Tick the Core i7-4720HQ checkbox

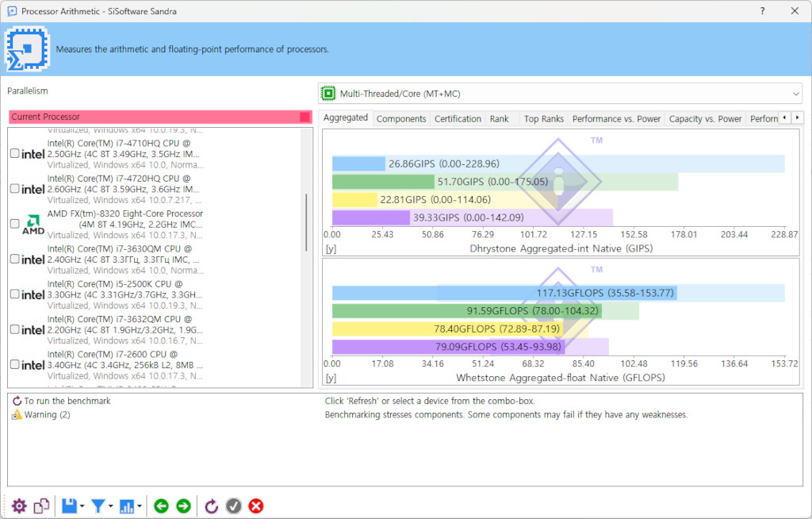coord(14,189)
